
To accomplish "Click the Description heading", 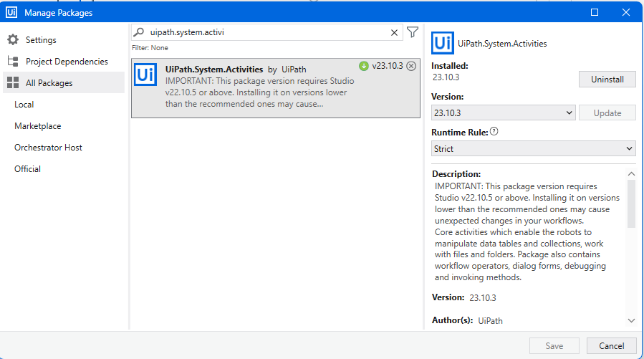I will click(x=456, y=173).
